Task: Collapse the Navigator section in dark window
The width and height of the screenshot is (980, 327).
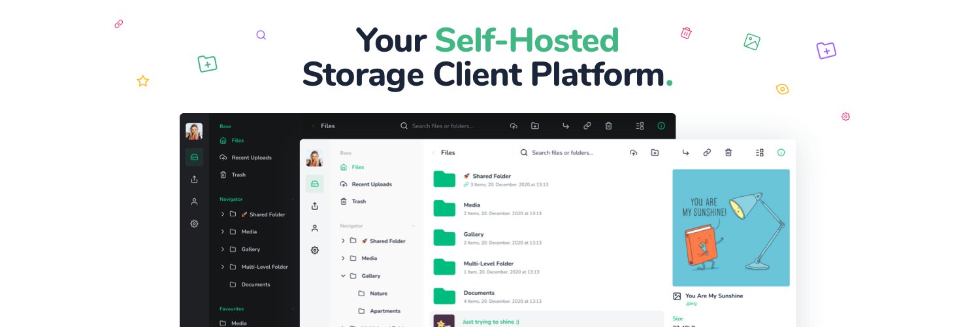Action: point(293,199)
